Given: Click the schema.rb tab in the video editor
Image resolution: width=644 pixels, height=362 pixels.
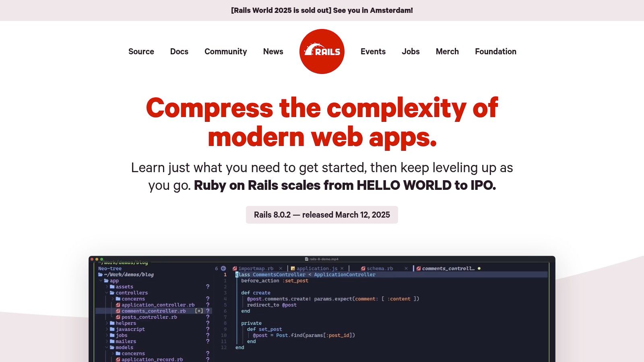Looking at the screenshot, I should pyautogui.click(x=380, y=268).
